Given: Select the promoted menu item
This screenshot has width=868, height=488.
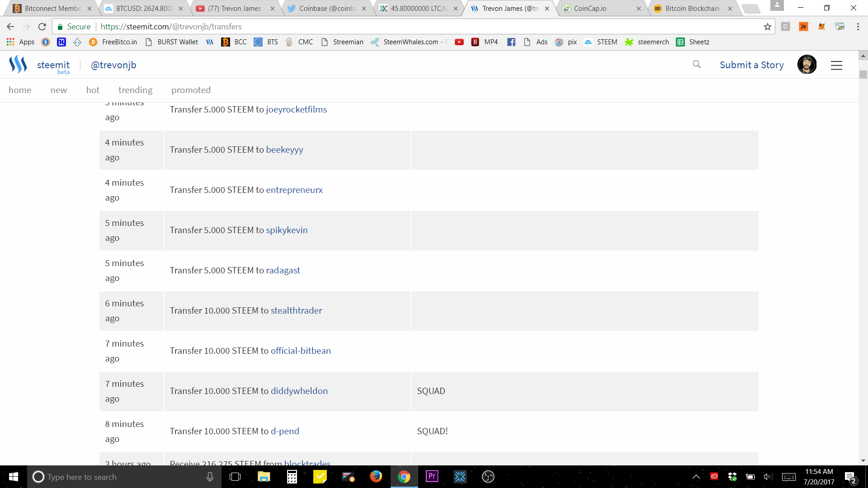Looking at the screenshot, I should point(191,90).
